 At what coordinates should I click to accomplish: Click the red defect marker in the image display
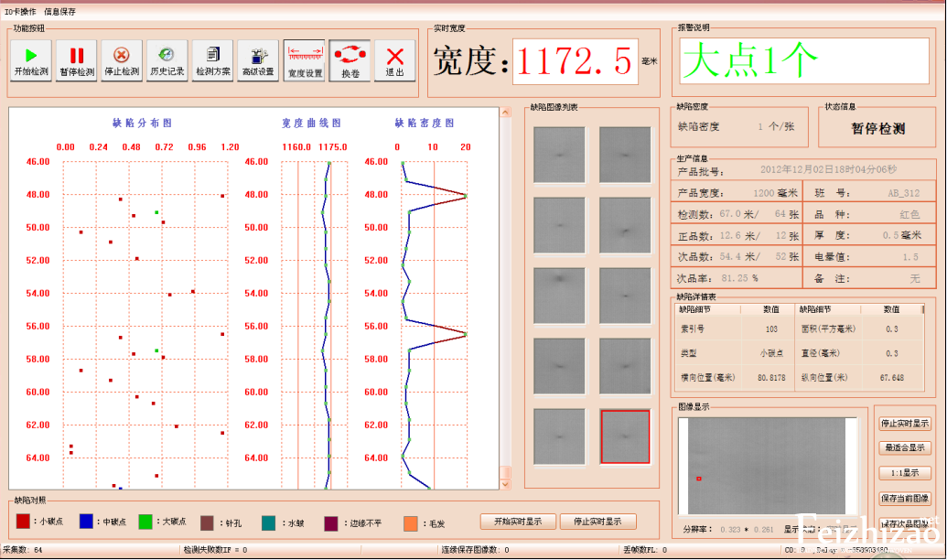click(x=699, y=479)
